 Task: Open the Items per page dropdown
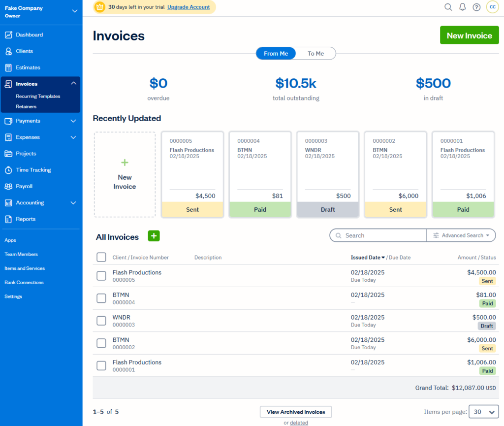pos(483,412)
